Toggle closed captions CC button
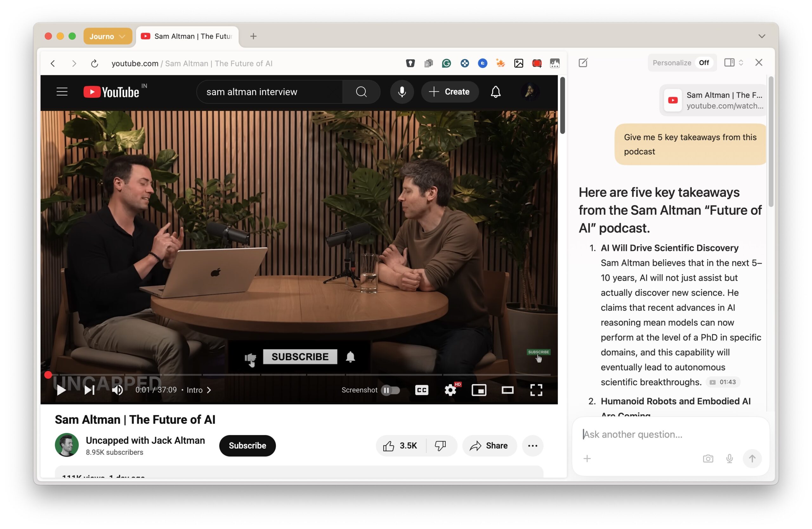The height and width of the screenshot is (529, 812). click(421, 390)
